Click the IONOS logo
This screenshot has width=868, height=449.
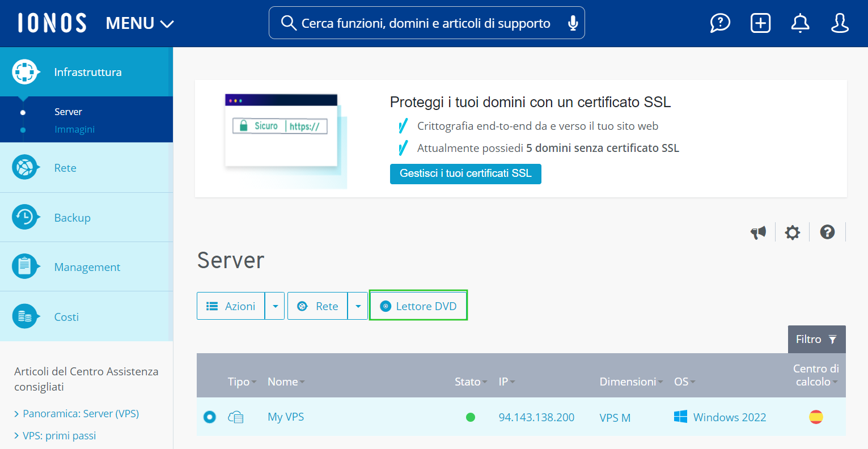tap(52, 23)
